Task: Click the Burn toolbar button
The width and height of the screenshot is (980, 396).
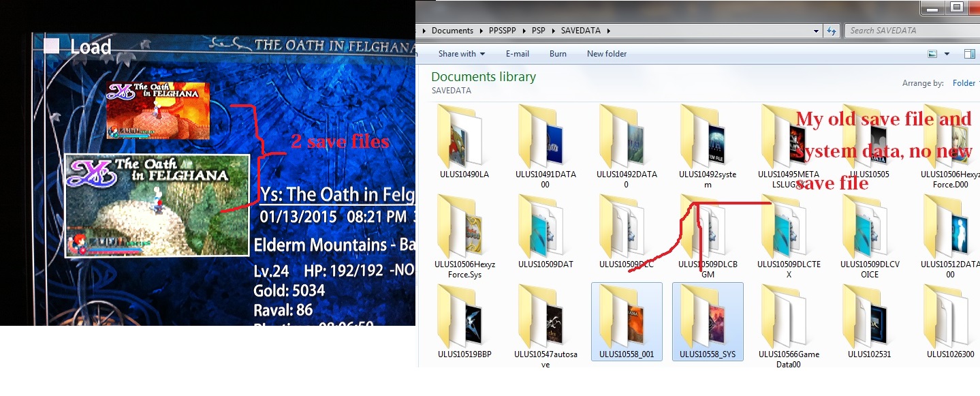Action: [x=558, y=54]
